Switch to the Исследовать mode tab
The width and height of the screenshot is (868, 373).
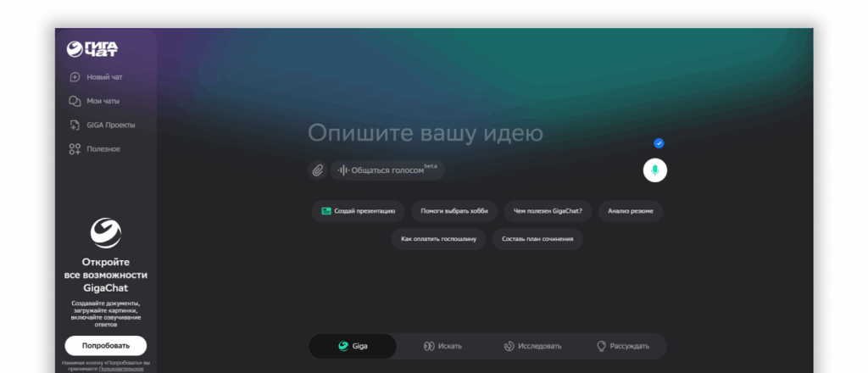tap(532, 346)
